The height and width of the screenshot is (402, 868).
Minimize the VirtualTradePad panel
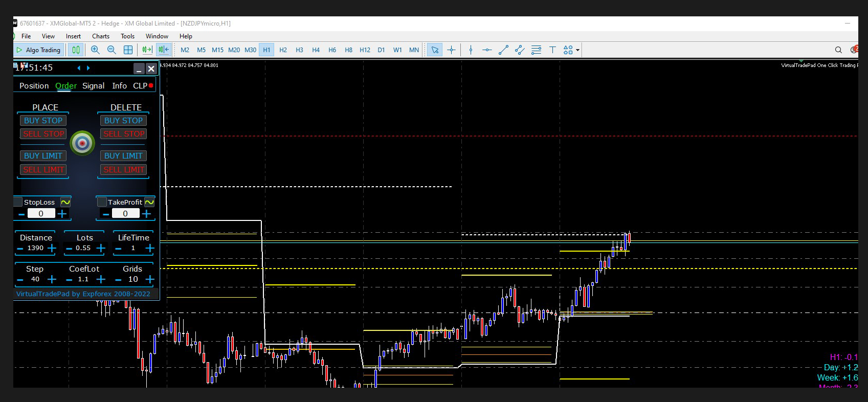click(139, 69)
